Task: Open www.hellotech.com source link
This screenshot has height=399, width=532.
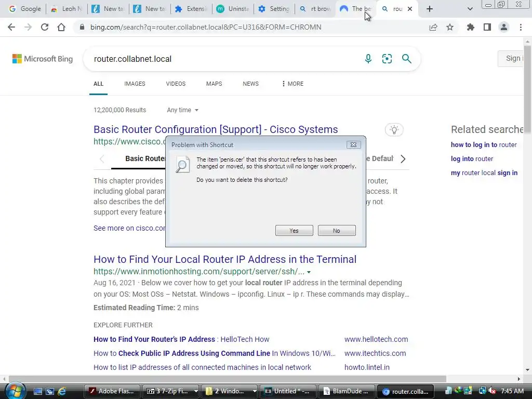Action: coord(376,339)
